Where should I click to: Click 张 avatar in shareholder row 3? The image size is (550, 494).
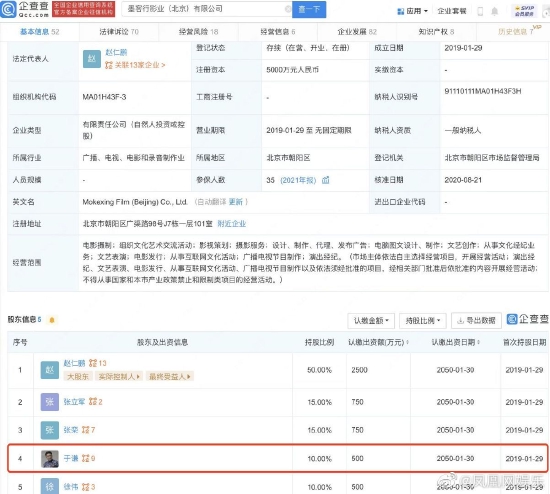50,430
